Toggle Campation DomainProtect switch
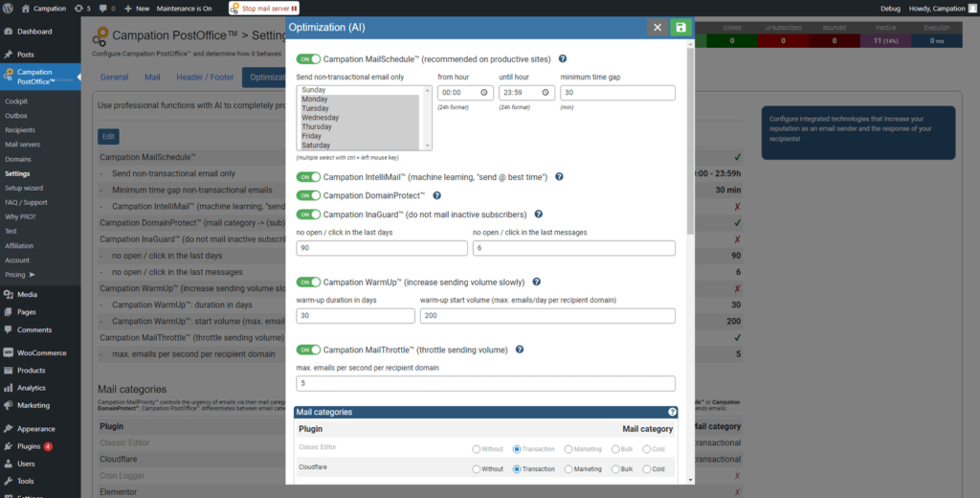Screen dimensions: 980x498 tap(308, 195)
